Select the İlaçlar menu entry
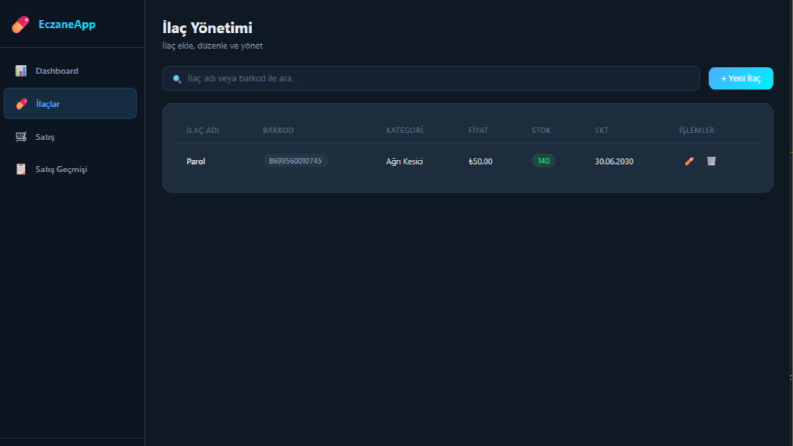The image size is (793, 446). (x=70, y=104)
